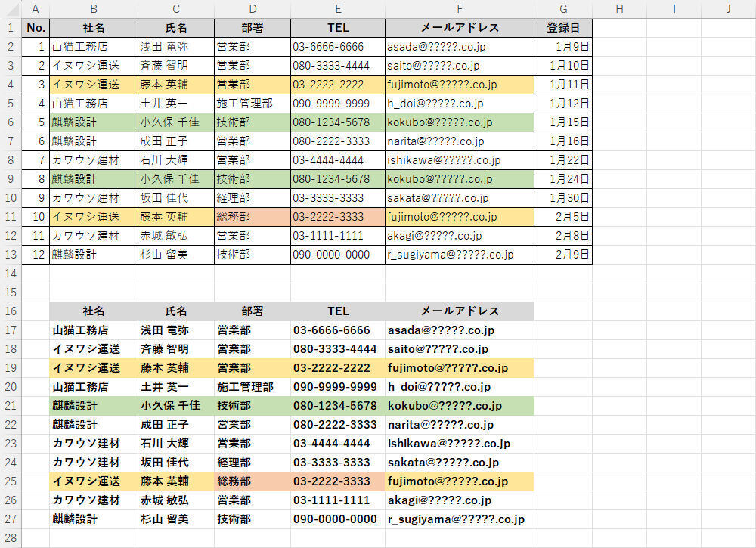Select orange 03-2222-3333 in row 11
This screenshot has height=548, width=756.
[x=338, y=217]
